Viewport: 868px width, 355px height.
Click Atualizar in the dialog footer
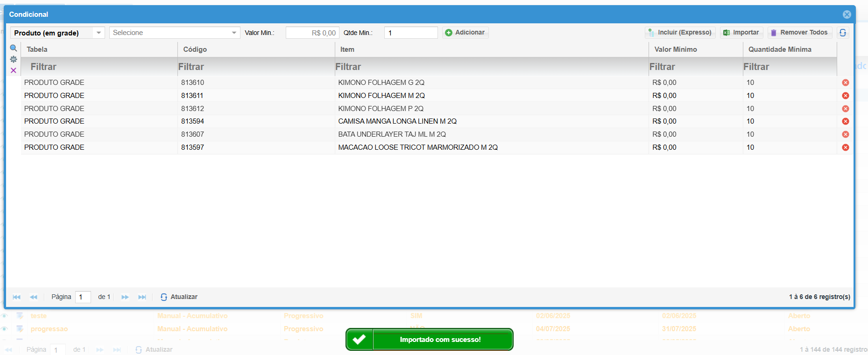[x=179, y=297]
